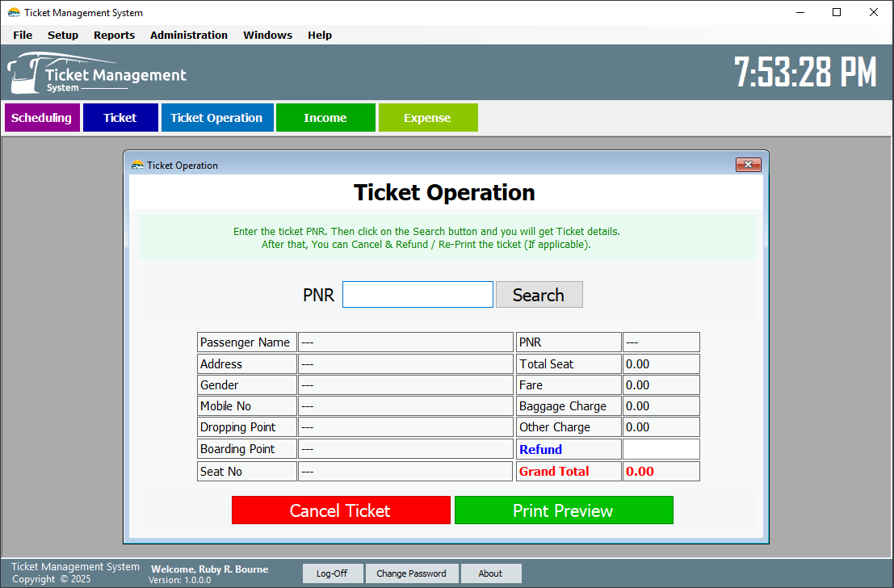The height and width of the screenshot is (588, 894).
Task: Open the Reports menu
Action: click(114, 35)
